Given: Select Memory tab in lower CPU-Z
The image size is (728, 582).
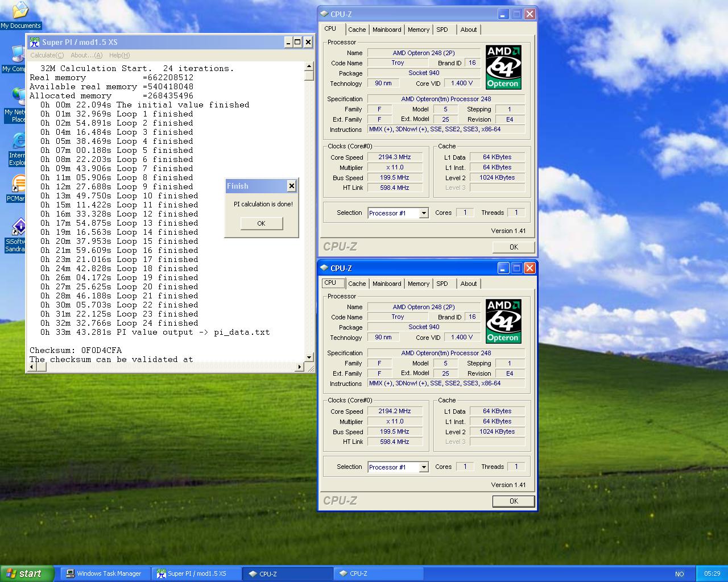Looking at the screenshot, I should (419, 284).
